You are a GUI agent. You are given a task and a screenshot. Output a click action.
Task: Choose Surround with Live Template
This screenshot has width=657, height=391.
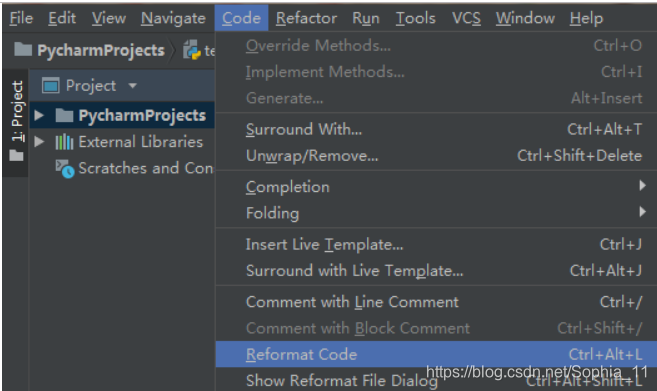tap(436, 271)
